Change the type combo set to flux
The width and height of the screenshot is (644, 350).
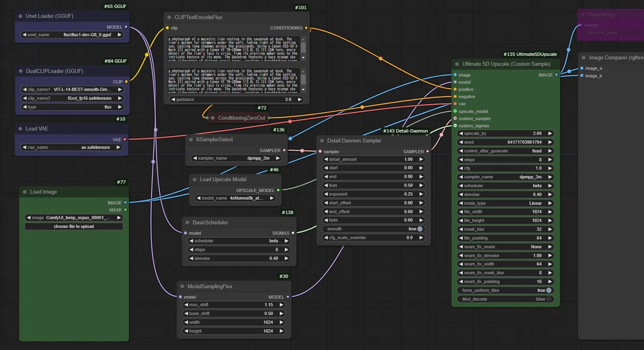click(72, 107)
